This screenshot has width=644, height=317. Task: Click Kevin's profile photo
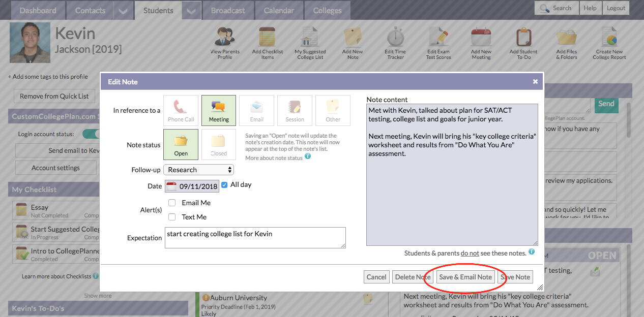(30, 42)
